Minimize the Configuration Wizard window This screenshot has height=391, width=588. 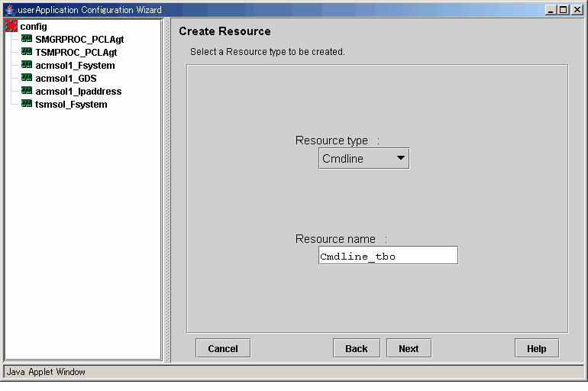pos(551,10)
